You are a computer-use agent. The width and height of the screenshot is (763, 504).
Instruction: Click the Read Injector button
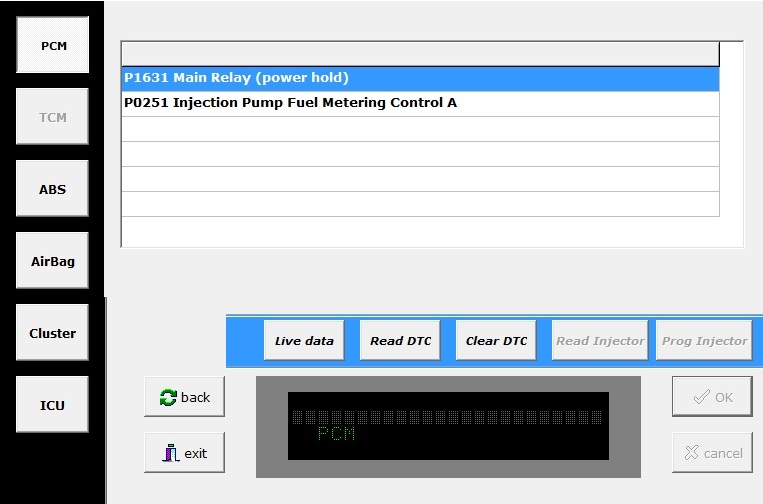[x=599, y=341]
